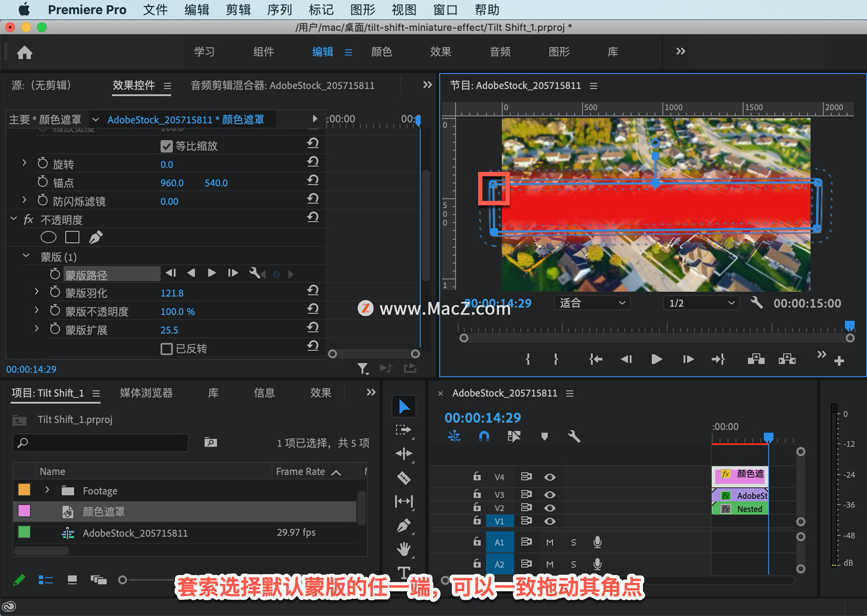Open the 1/2 playback resolution dropdown
This screenshot has width=867, height=616.
point(701,303)
